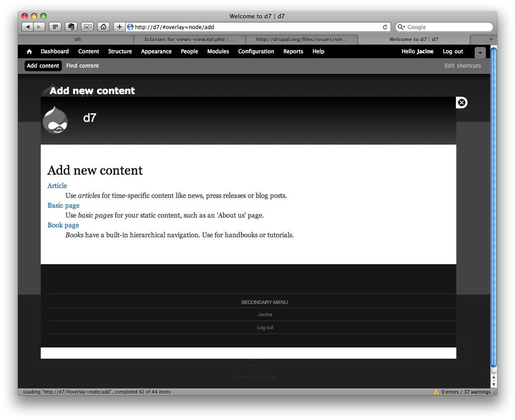Click the Safari home icon
This screenshot has width=515, height=420.
103,27
